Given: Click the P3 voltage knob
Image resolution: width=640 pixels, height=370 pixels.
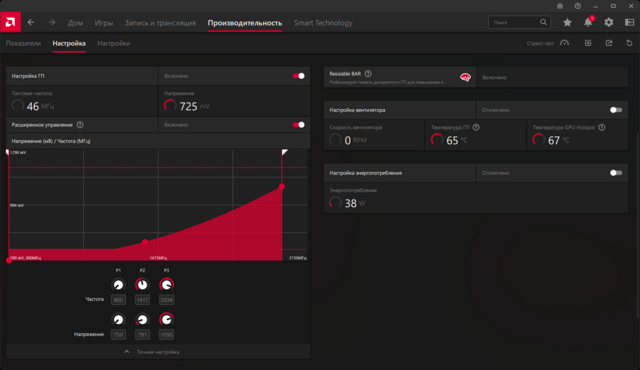Looking at the screenshot, I should [x=166, y=319].
